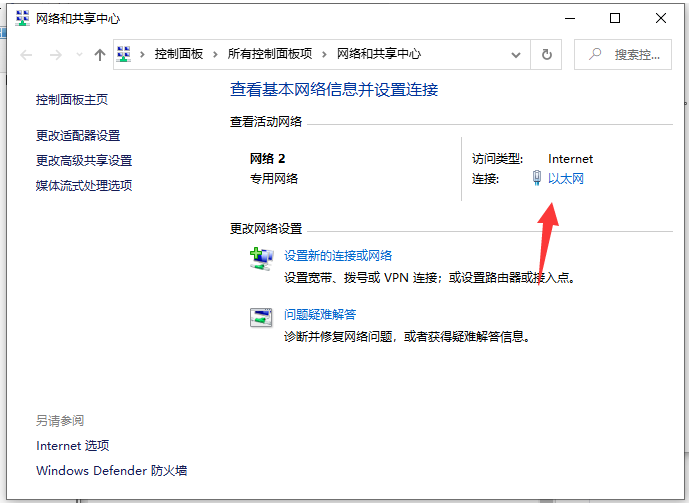Select the 所有控制面板项 breadcrumb item
The image size is (689, 503).
(x=270, y=54)
